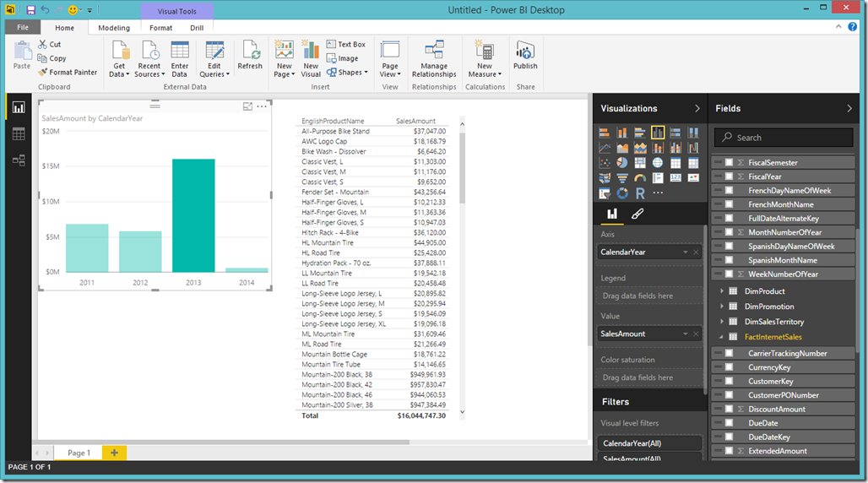Check the FiscalSemester field checkbox

click(729, 162)
